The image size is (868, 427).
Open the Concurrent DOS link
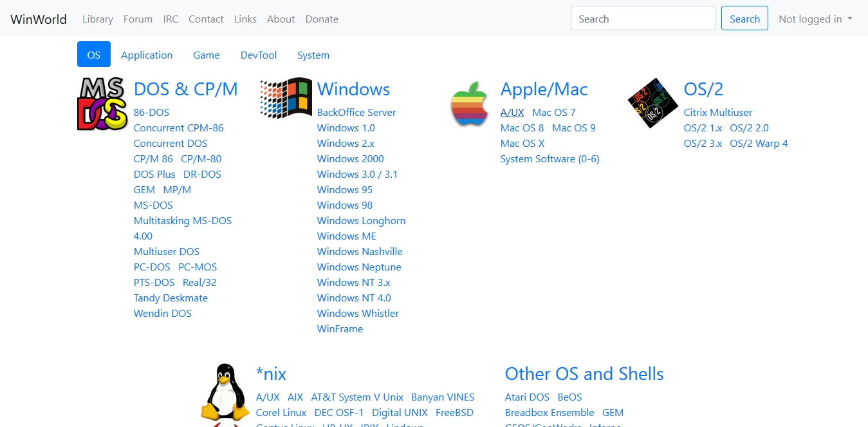pos(171,143)
